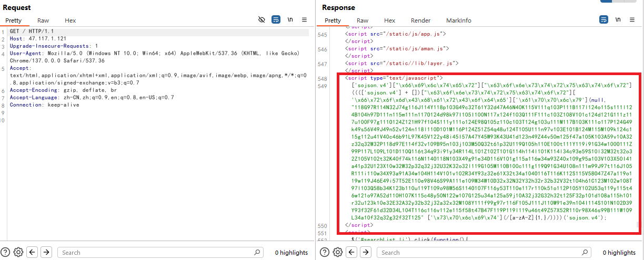Go to next search match in Request
This screenshot has height=260, width=644.
[46, 252]
